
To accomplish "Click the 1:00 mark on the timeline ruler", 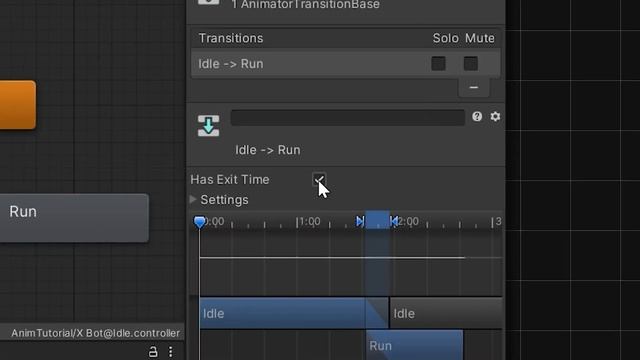I will (x=309, y=222).
